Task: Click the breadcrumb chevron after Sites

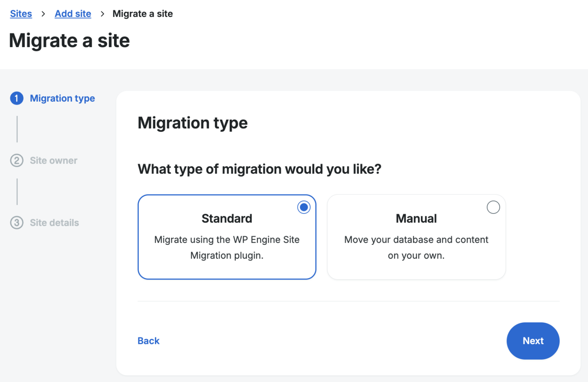Action: pos(43,14)
